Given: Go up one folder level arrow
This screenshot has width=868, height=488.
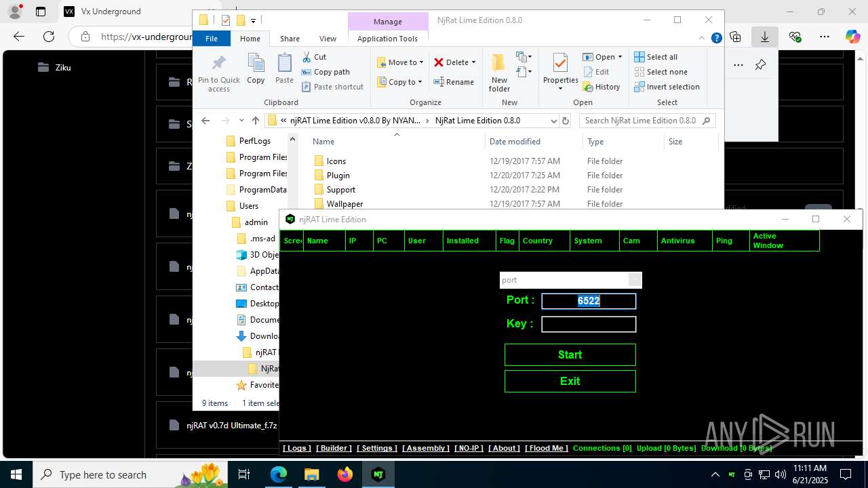Looking at the screenshot, I should point(255,121).
